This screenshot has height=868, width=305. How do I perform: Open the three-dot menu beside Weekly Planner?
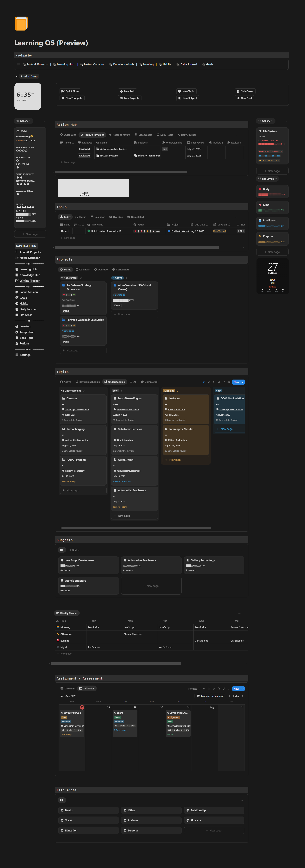pos(239,613)
